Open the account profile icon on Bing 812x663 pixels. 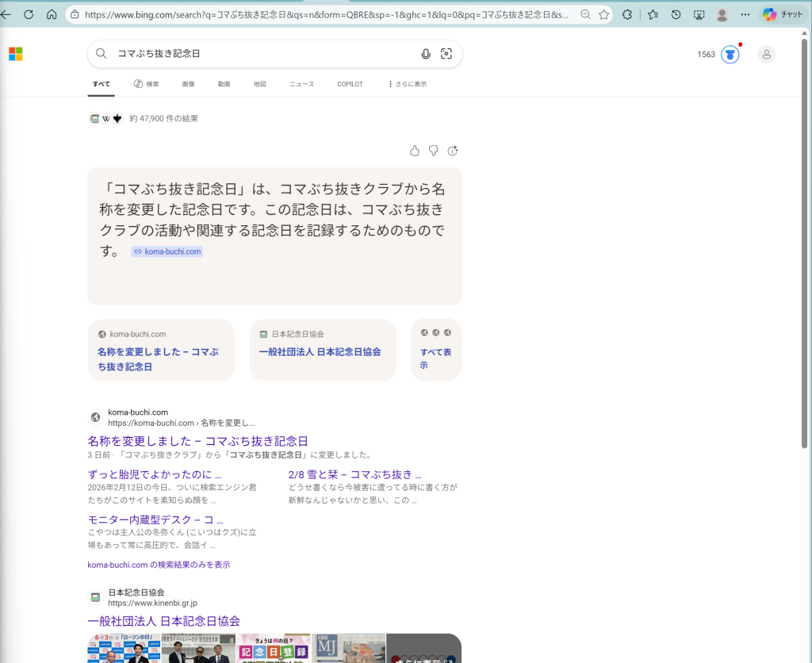click(x=766, y=55)
